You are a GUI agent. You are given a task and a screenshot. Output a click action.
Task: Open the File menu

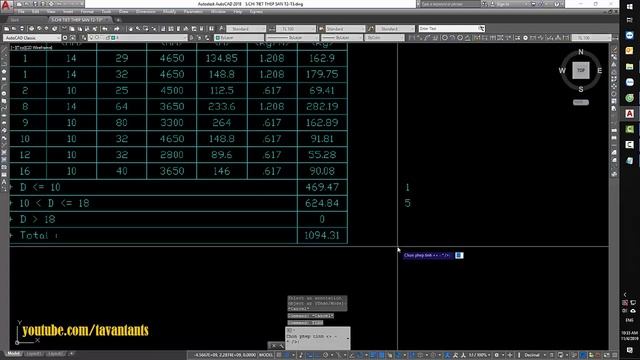21,12
